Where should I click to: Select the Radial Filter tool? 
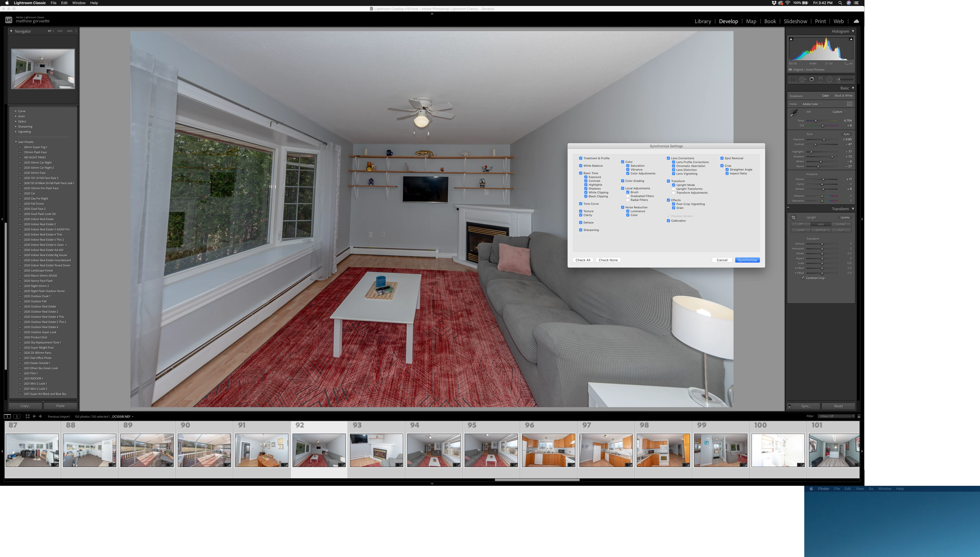pos(829,79)
